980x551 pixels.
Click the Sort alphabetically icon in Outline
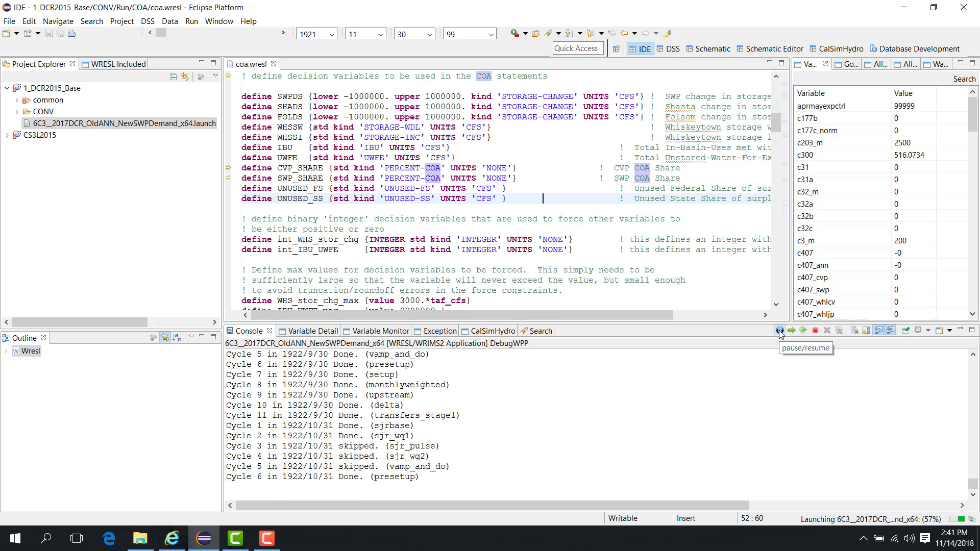[x=177, y=337]
